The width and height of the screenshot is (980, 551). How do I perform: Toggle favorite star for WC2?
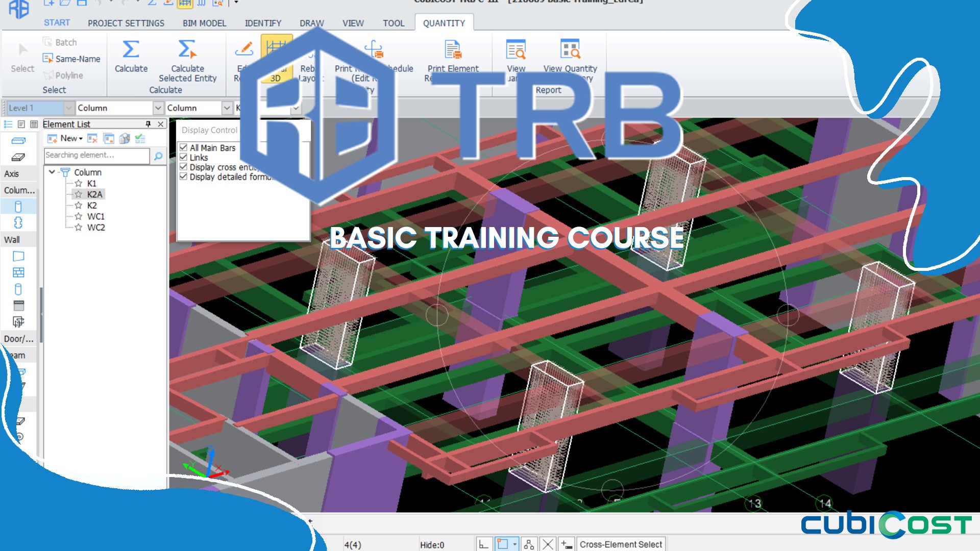click(78, 228)
